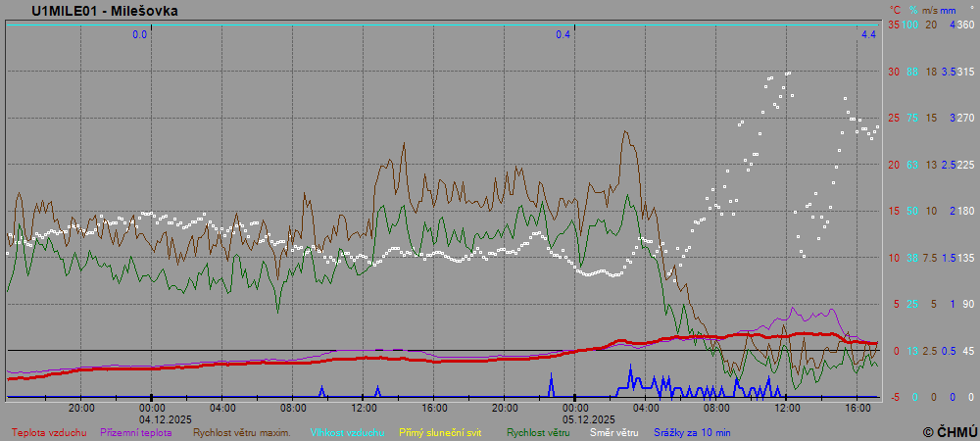Select the blue mm unit header
The image size is (980, 441).
tap(950, 10)
